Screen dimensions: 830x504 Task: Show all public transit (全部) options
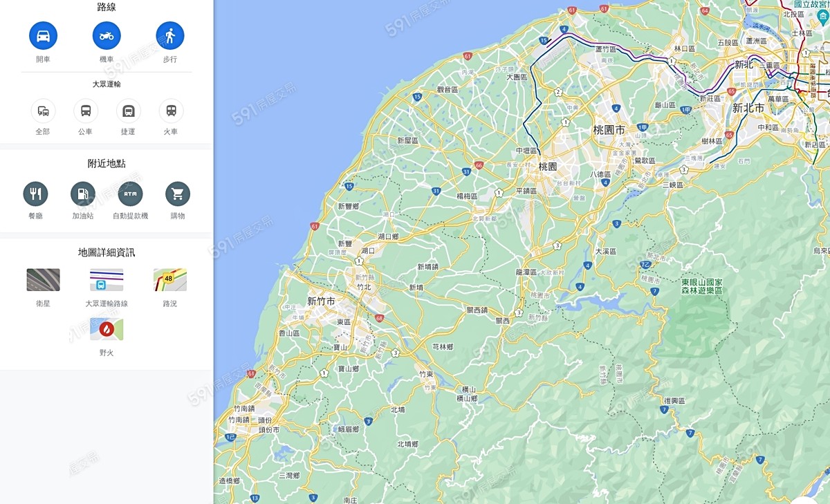tap(43, 111)
